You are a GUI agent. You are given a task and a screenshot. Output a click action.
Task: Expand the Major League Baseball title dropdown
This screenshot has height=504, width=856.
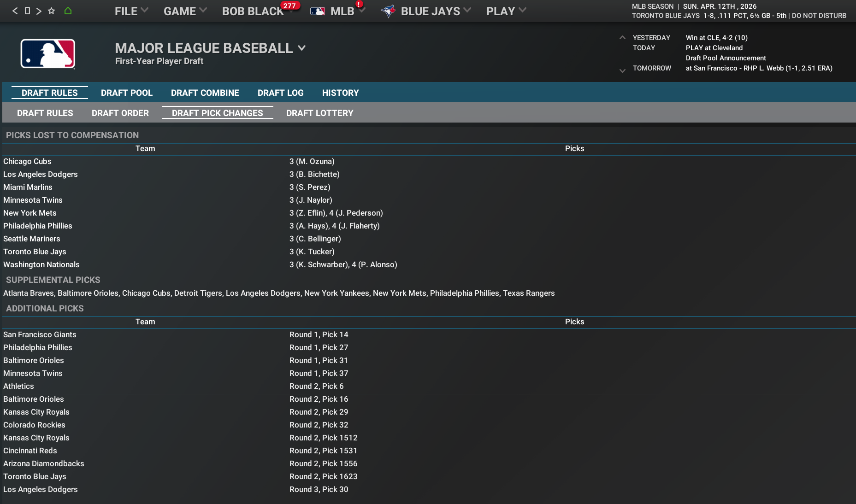click(302, 48)
